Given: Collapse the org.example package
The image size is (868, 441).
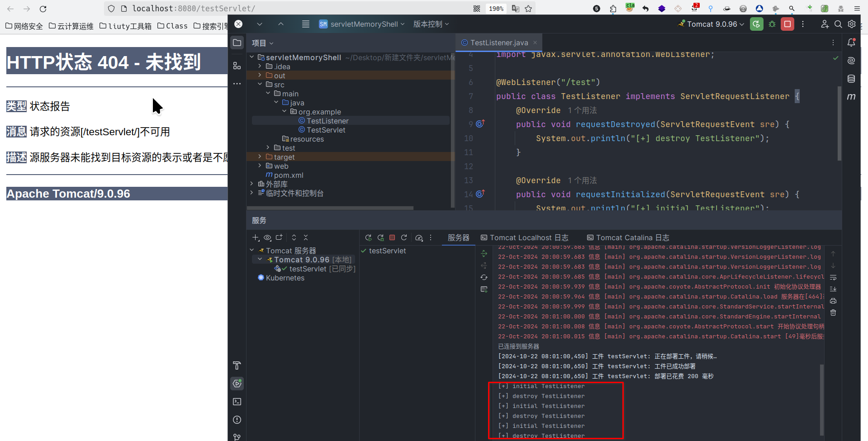Looking at the screenshot, I should (285, 111).
